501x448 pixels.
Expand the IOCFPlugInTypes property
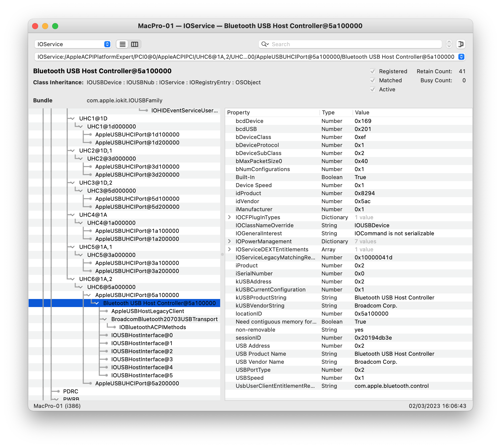pos(229,217)
